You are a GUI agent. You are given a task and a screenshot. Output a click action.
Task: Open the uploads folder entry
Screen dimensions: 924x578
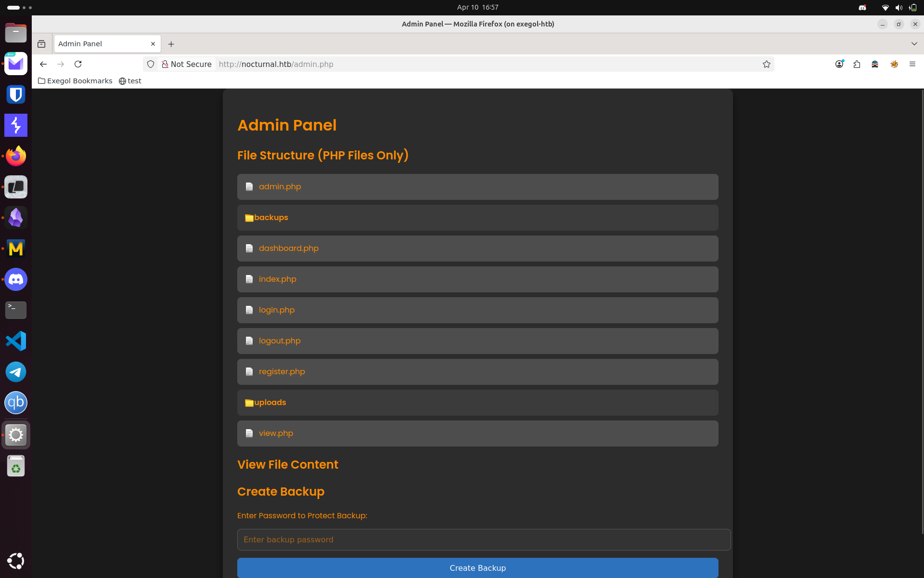tap(269, 403)
